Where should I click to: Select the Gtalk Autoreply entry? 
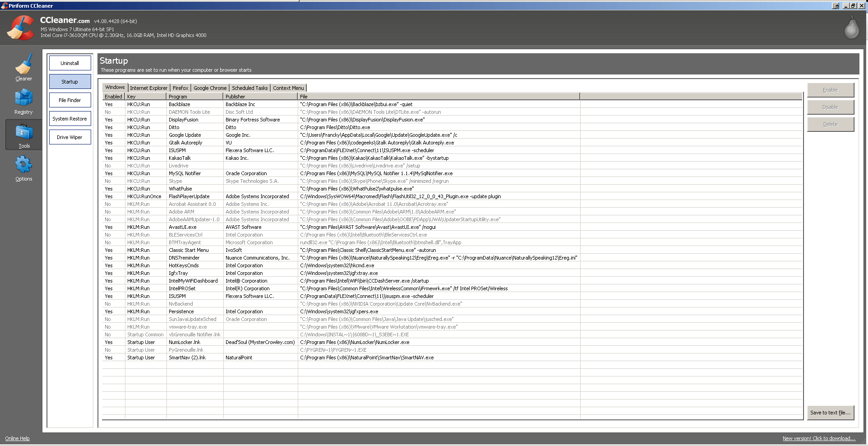coord(452,143)
